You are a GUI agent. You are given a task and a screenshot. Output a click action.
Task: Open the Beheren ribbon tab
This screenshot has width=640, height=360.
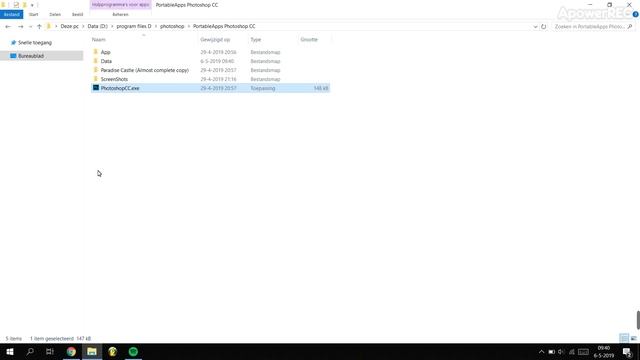point(120,14)
